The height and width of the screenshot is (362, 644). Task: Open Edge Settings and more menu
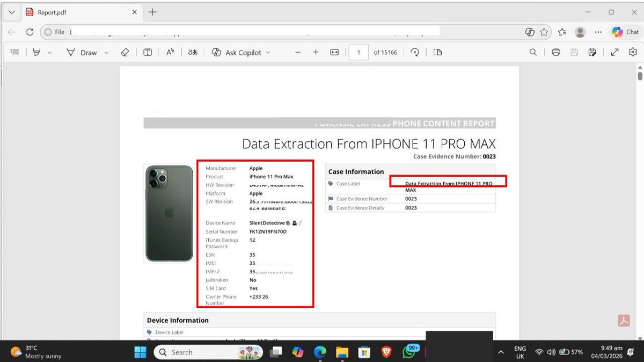coord(598,32)
